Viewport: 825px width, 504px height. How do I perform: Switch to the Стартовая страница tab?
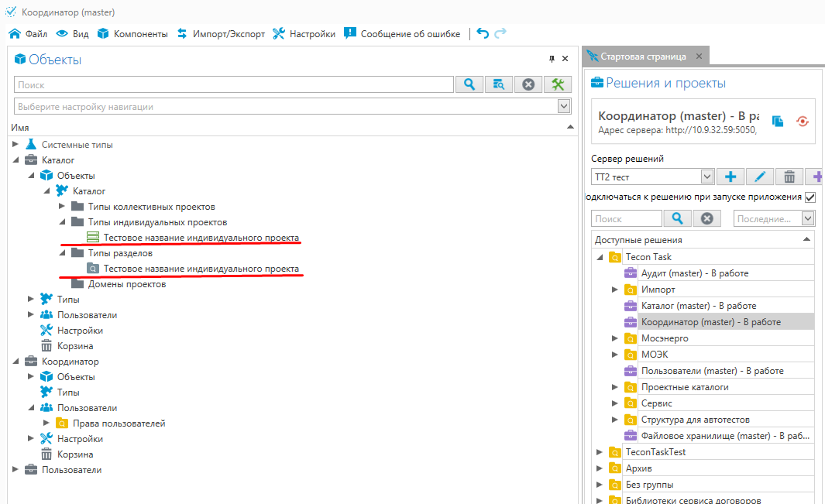643,57
